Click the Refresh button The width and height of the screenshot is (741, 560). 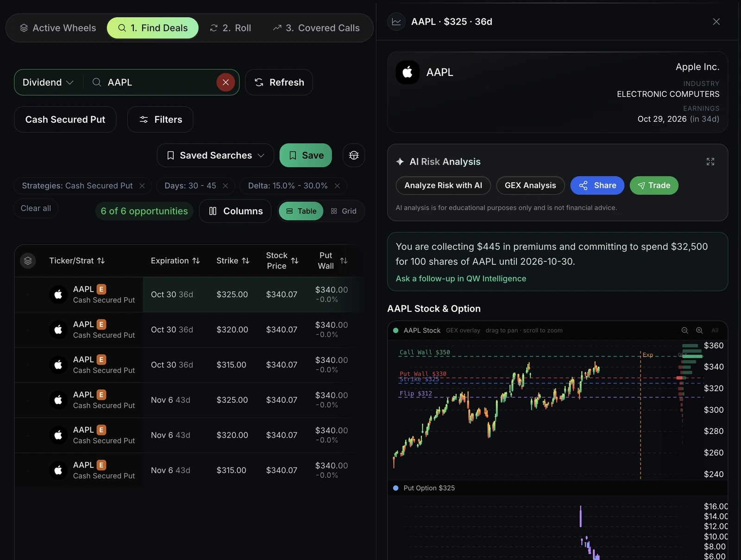point(279,82)
